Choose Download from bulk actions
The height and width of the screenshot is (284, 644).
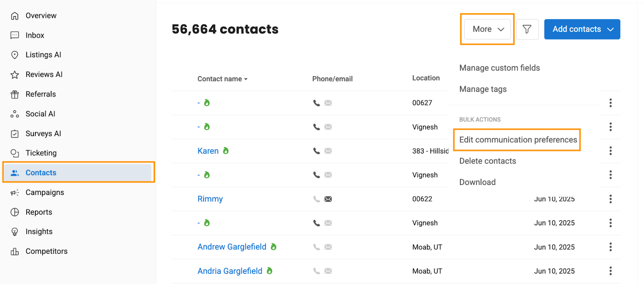(x=477, y=182)
